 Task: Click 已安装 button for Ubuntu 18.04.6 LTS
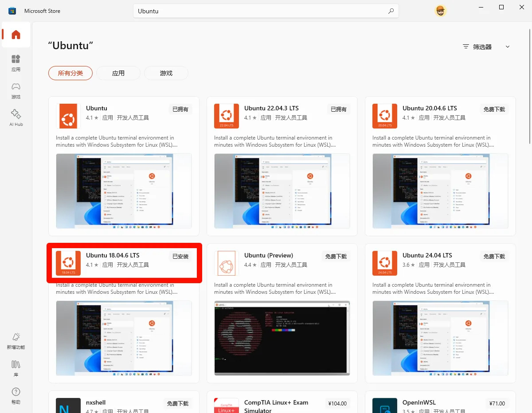(x=180, y=256)
